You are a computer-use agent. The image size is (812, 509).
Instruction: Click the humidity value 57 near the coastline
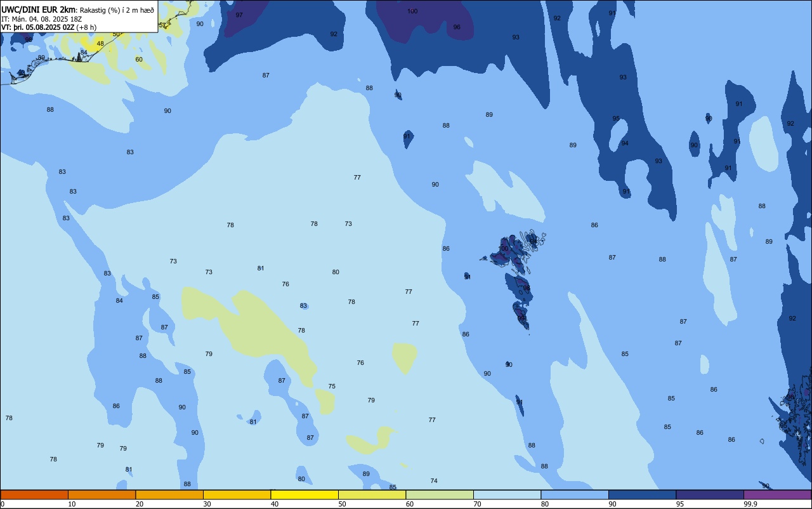coord(162,25)
